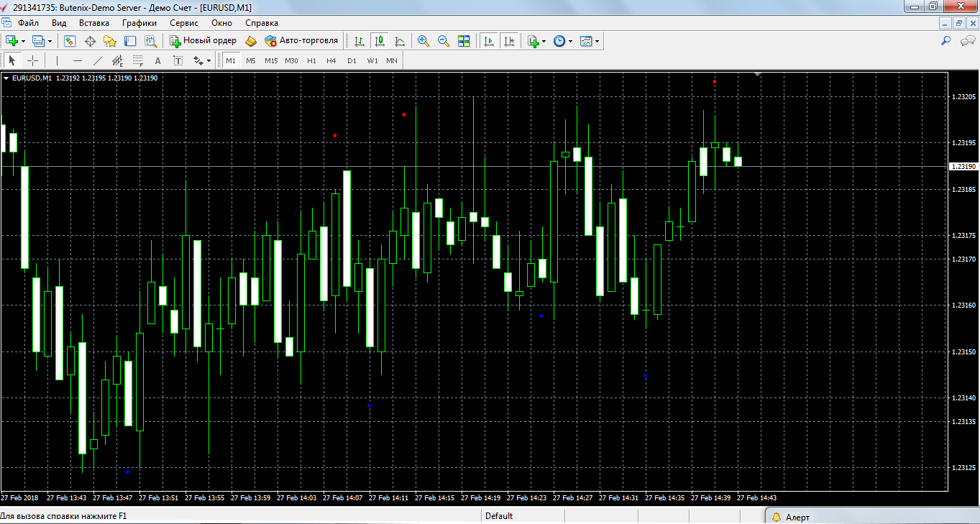Viewport: 980px width, 524px height.
Task: Open the Файл menu
Action: (x=29, y=22)
